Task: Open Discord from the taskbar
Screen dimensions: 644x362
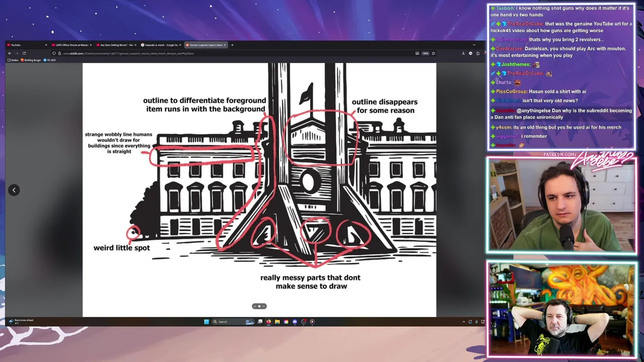Action: click(295, 322)
